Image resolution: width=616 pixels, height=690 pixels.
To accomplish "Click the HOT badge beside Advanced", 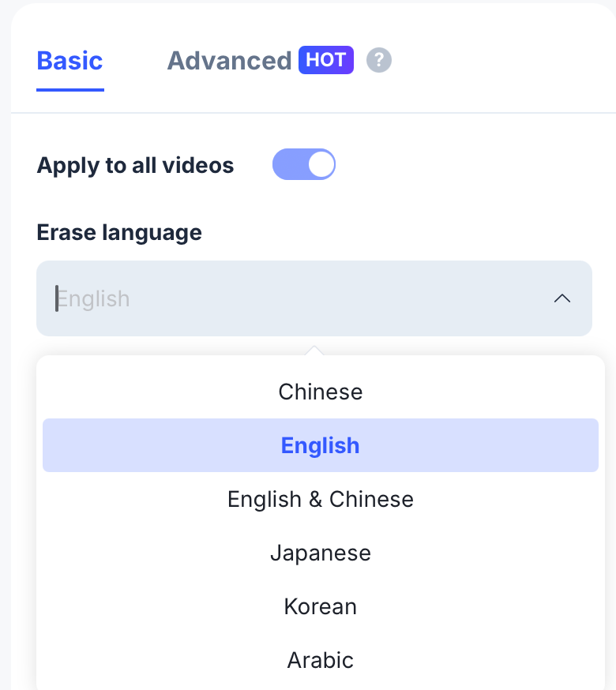I will (325, 60).
